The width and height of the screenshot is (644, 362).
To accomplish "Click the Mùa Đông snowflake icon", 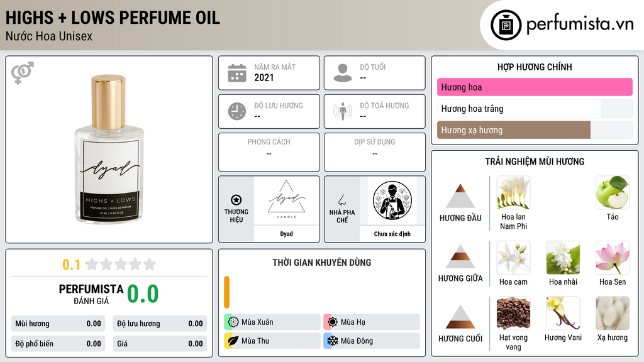I will (333, 341).
